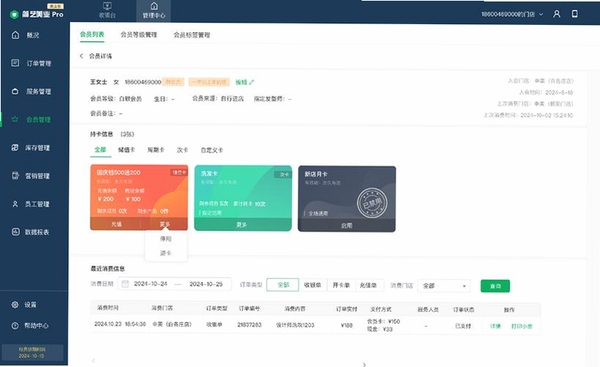Choose 退卡 from the open popup menu

pos(166,253)
